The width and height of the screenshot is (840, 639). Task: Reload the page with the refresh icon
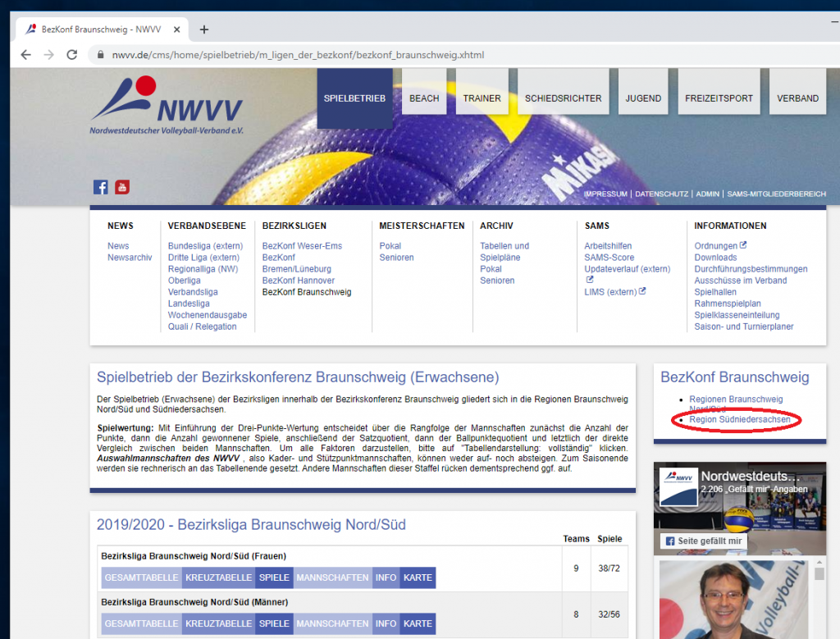click(x=72, y=55)
